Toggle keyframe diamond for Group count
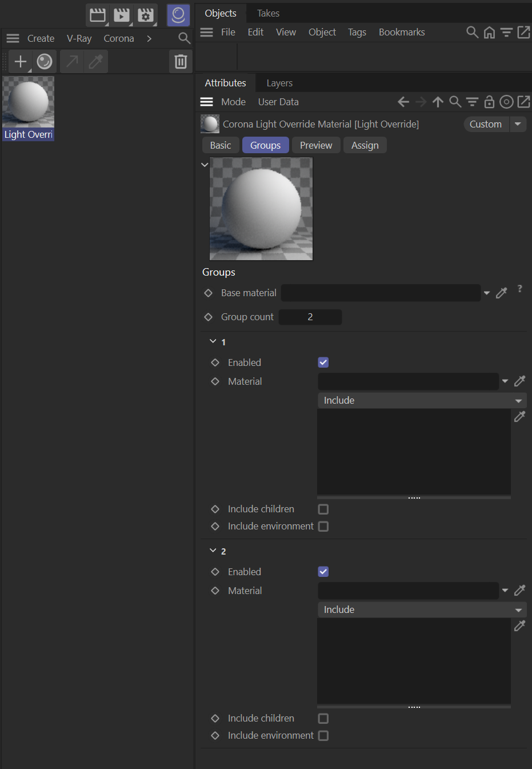 click(208, 317)
